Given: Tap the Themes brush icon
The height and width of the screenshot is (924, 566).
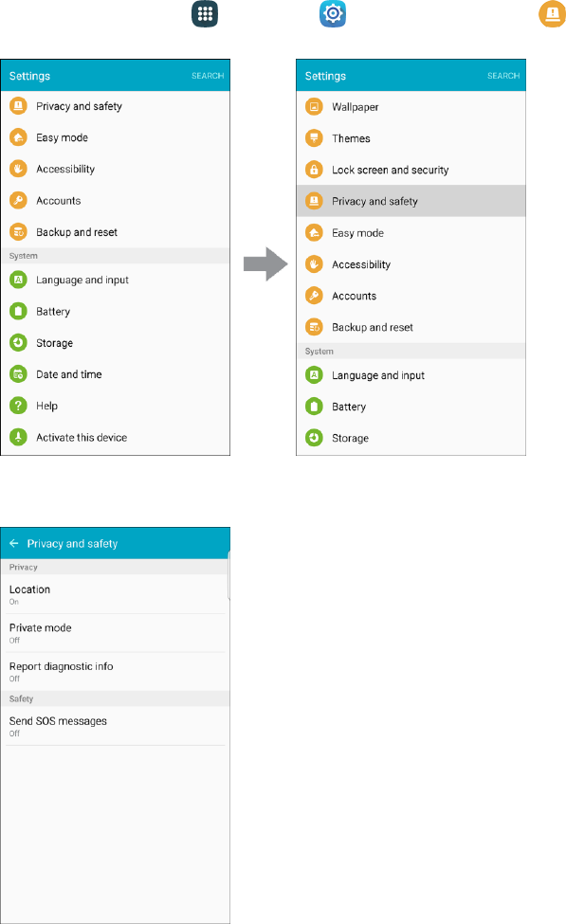Looking at the screenshot, I should pos(314,138).
